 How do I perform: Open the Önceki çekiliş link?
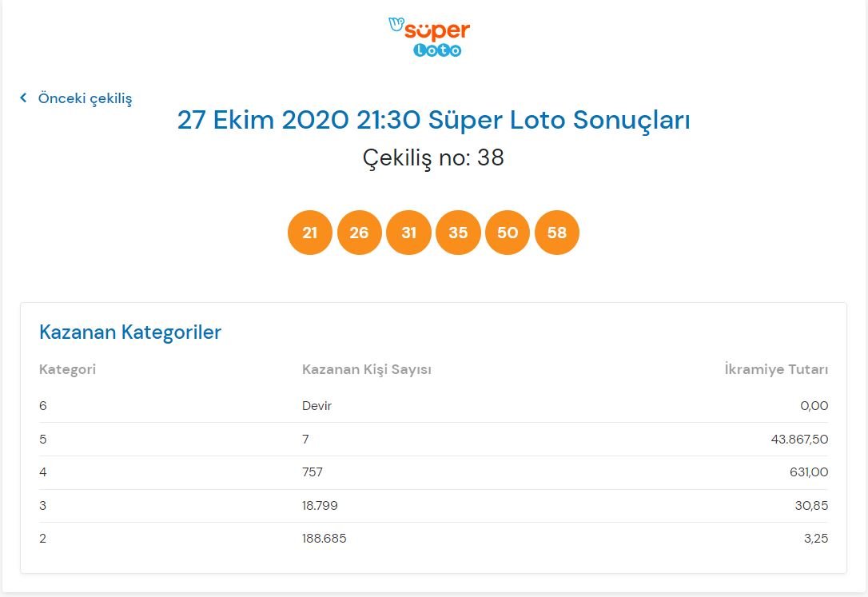[x=85, y=98]
